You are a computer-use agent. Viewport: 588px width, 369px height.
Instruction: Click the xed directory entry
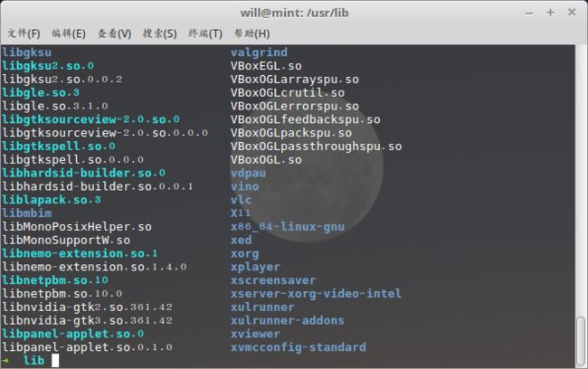coord(242,240)
